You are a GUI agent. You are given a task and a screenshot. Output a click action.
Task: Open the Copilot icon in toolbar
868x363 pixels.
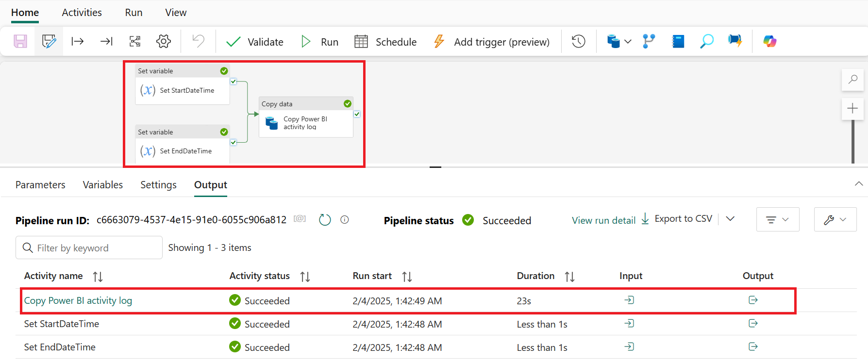coord(769,42)
